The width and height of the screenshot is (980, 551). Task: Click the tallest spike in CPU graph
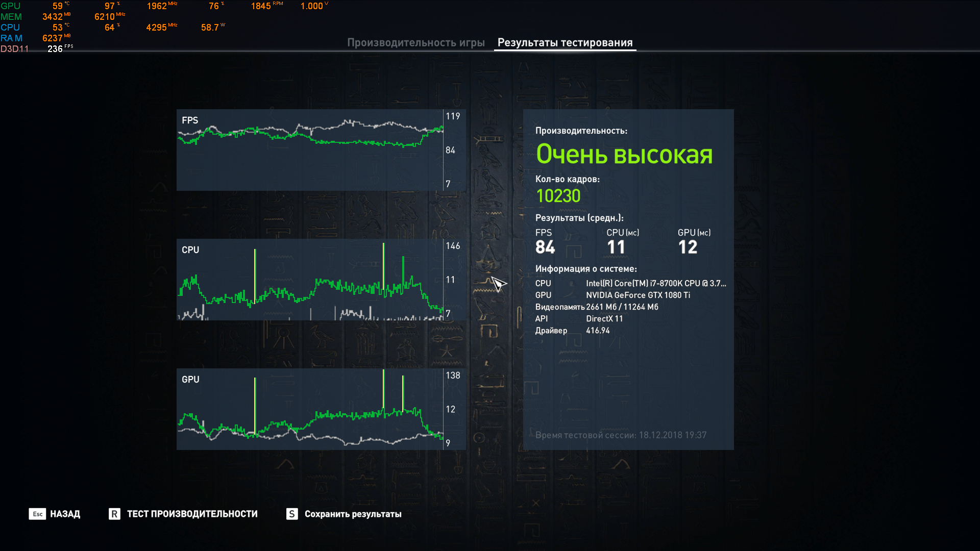[x=383, y=265]
